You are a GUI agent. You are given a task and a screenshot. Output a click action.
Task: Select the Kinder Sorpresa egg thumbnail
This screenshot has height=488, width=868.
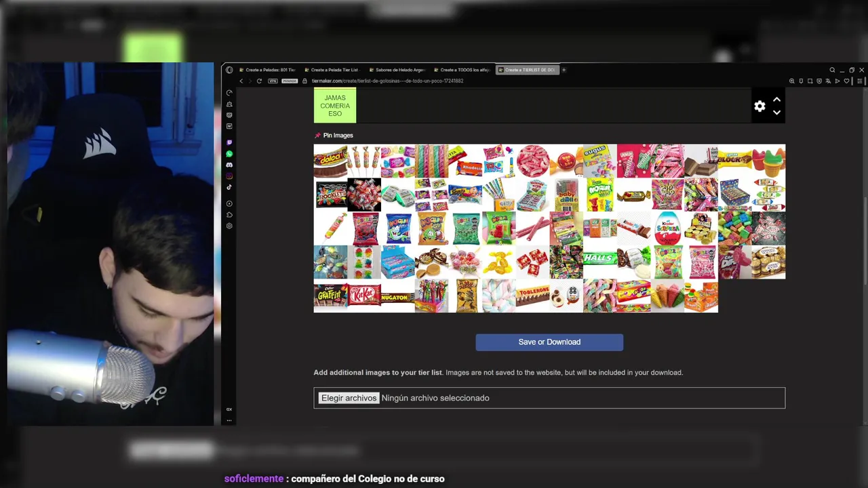click(x=667, y=228)
